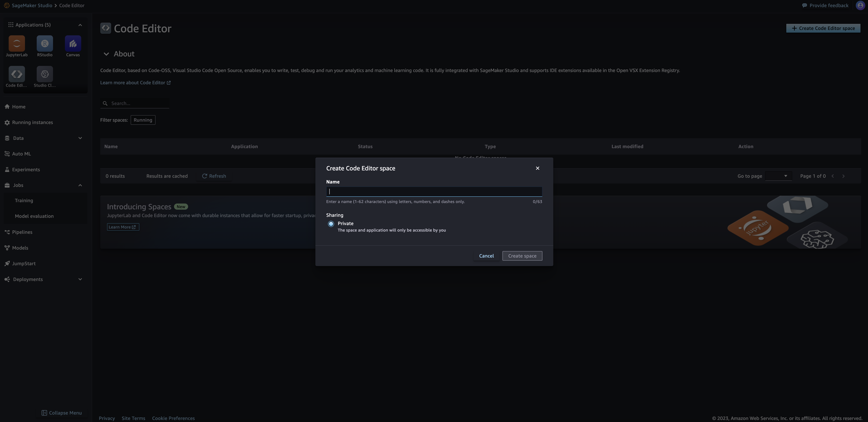
Task: Collapse the About section
Action: [x=107, y=54]
